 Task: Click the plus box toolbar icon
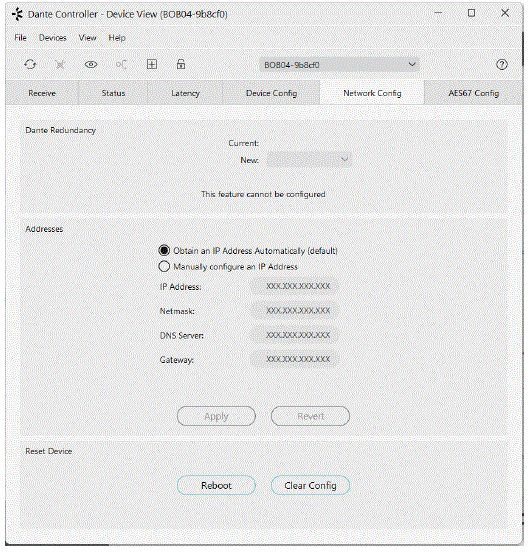tap(152, 64)
